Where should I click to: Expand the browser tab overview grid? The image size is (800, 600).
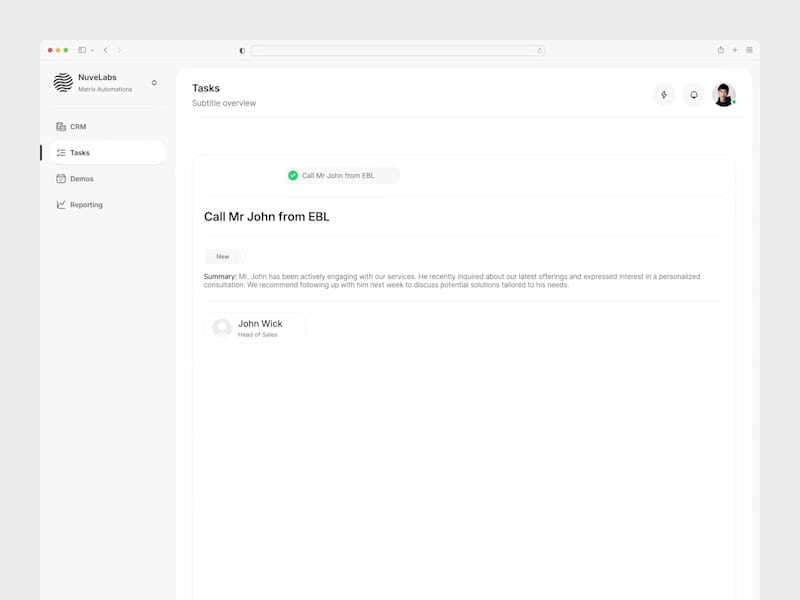point(748,49)
